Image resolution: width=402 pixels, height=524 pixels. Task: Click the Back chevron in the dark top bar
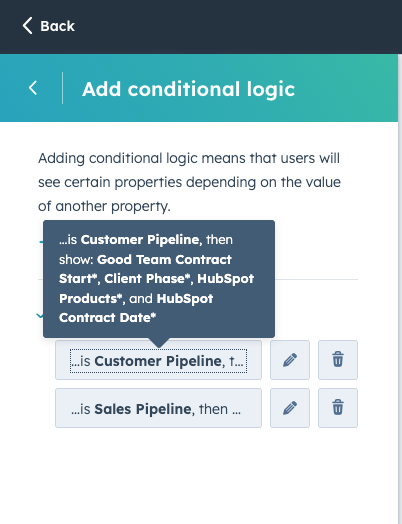pos(27,26)
